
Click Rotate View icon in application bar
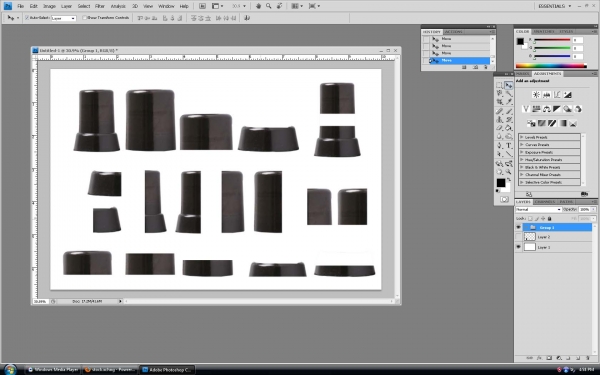280,6
